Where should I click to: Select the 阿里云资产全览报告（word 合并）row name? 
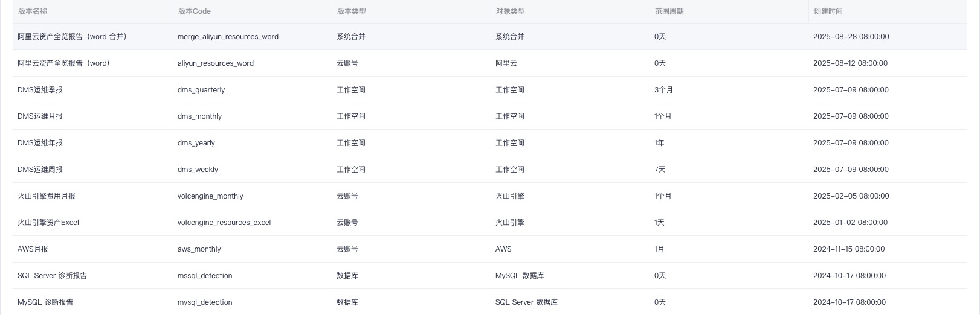click(x=72, y=37)
